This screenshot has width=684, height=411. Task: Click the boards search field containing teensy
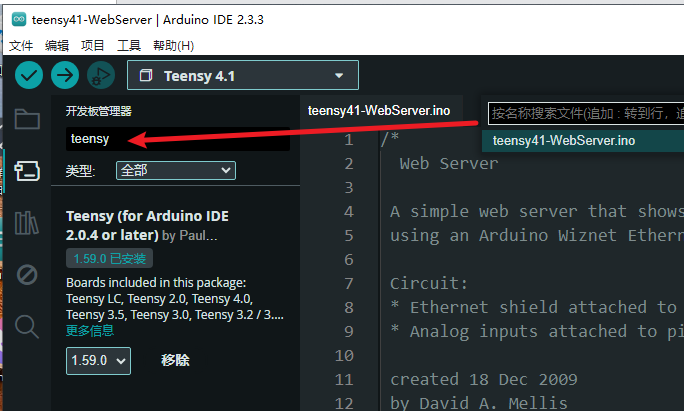tap(178, 139)
